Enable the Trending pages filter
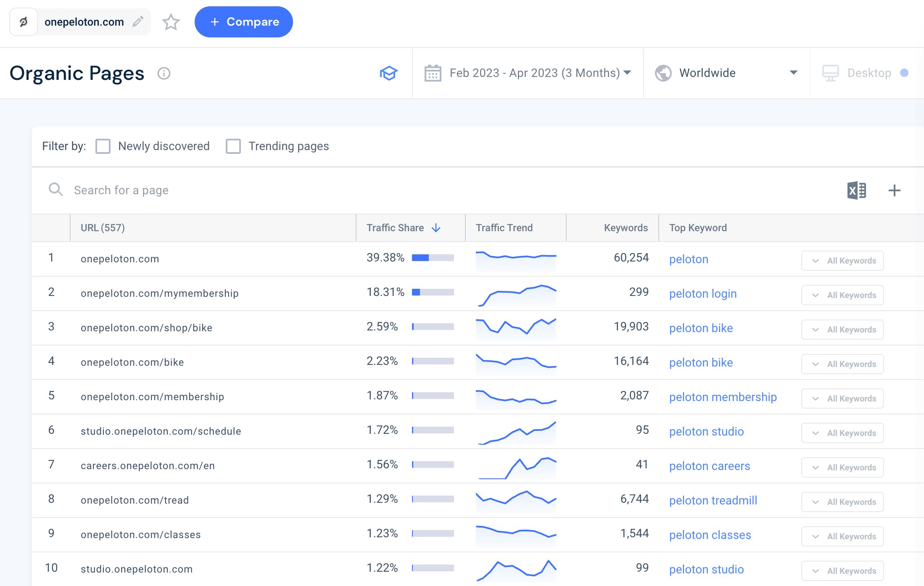924x586 pixels. [233, 146]
